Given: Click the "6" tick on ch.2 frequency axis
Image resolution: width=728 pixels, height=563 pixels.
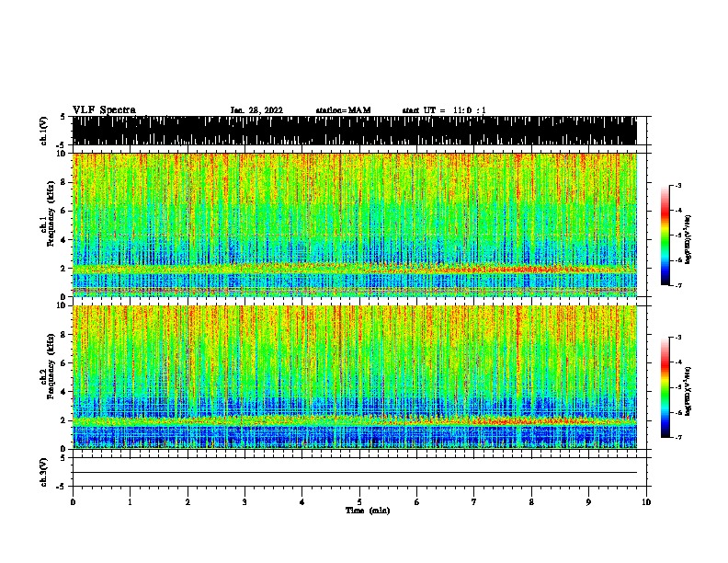Looking at the screenshot, I should [x=63, y=363].
